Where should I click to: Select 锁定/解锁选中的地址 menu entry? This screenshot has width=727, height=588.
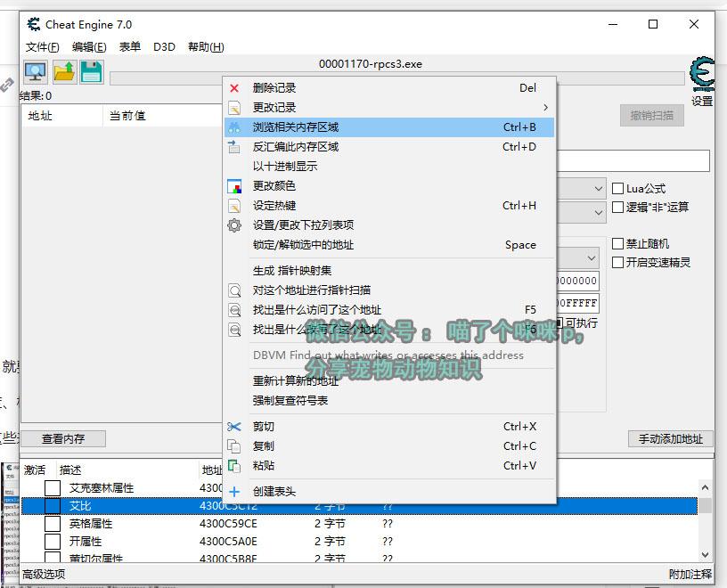389,245
